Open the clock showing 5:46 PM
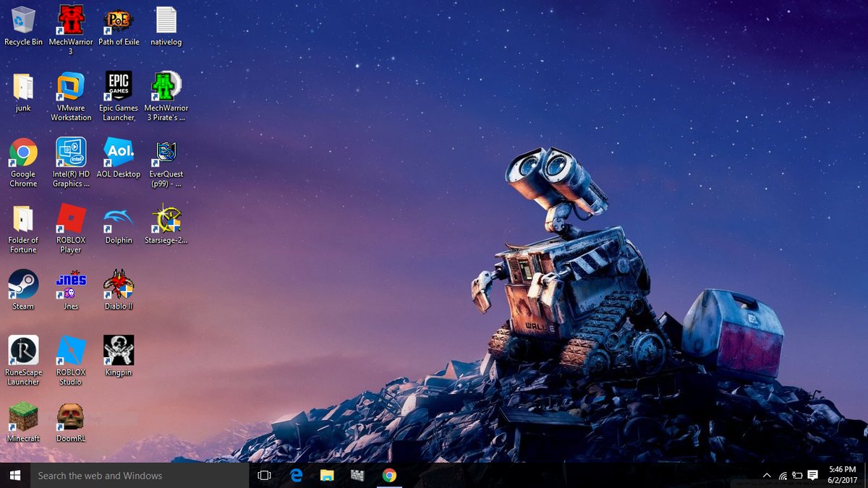Image resolution: width=868 pixels, height=488 pixels. tap(843, 475)
